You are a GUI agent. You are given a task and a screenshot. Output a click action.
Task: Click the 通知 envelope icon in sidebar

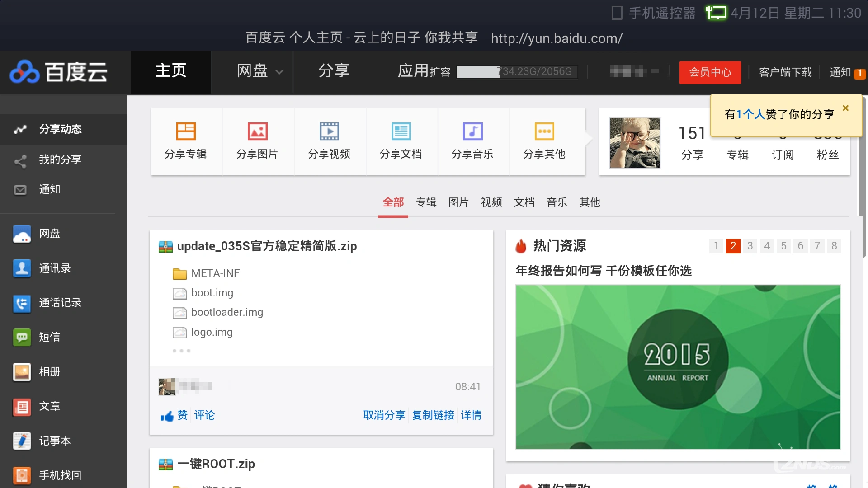coord(20,190)
